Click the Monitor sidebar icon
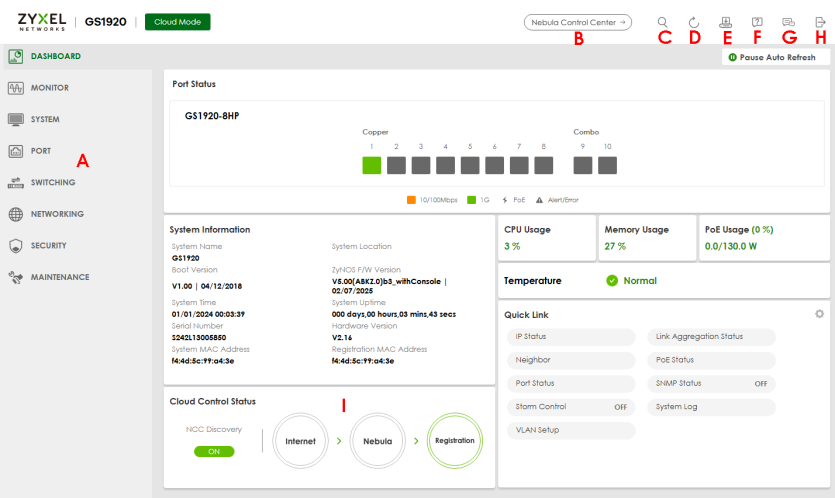 point(15,88)
